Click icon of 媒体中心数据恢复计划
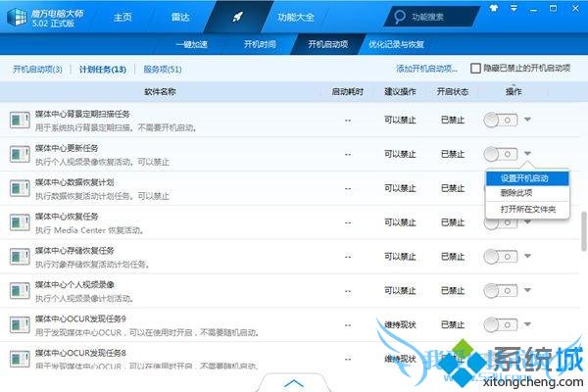Screen dimensions: 588x392 tap(20, 188)
